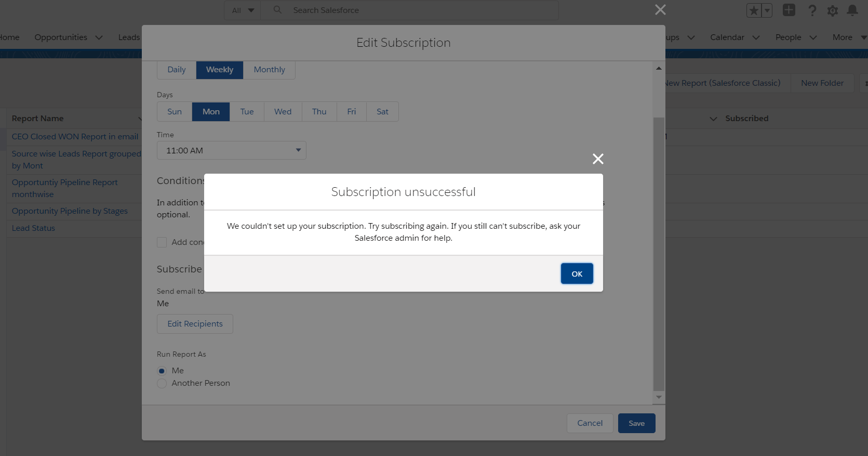Switch frequency to Monthly
868x456 pixels.
[269, 70]
